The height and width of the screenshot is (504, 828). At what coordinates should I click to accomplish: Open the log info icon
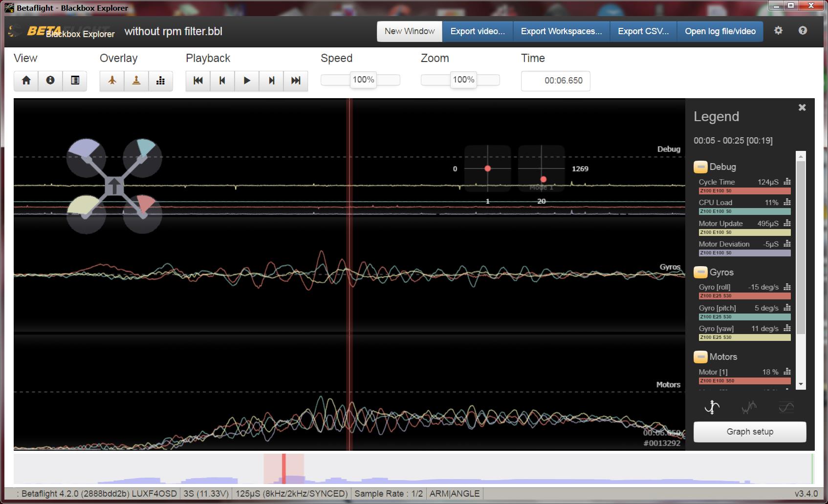pos(50,81)
